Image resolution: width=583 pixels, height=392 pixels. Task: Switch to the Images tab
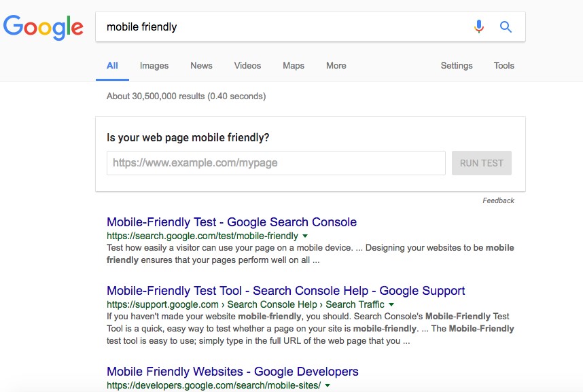154,66
